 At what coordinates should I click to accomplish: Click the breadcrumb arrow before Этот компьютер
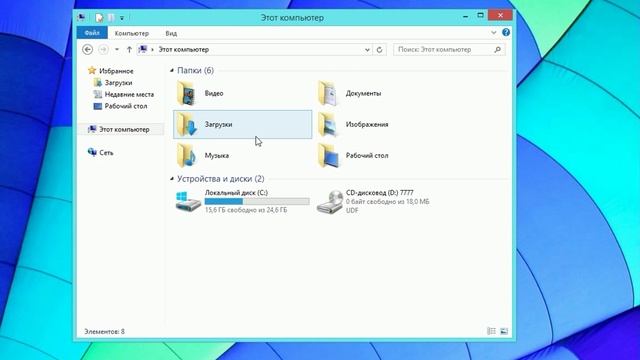point(153,49)
